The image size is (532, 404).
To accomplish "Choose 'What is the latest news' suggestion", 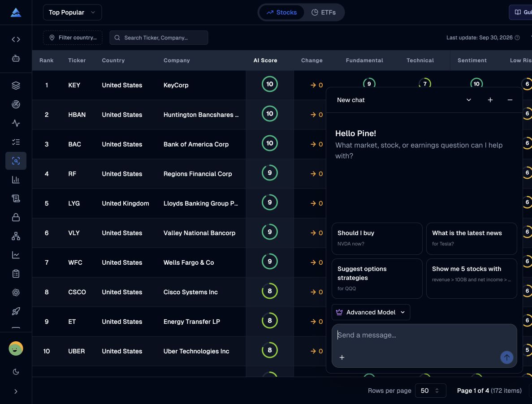I will [x=471, y=239].
